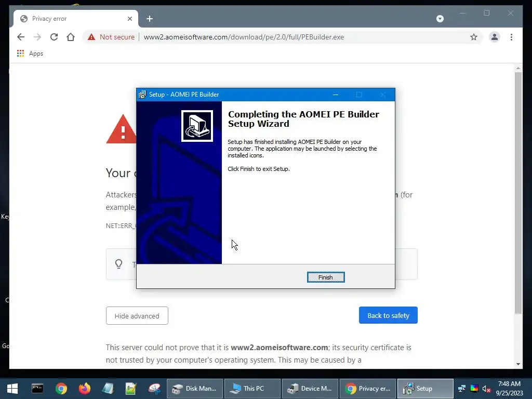The height and width of the screenshot is (399, 532).
Task: Click Hide advanced button
Action: coord(137,315)
